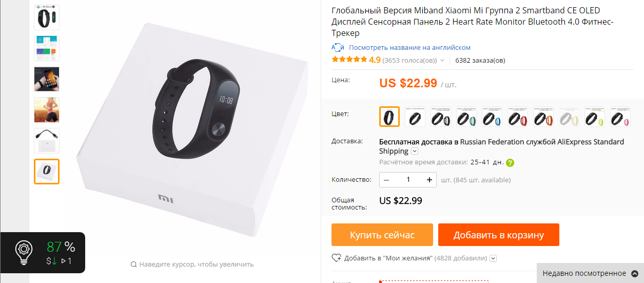Open wishlist options dropdown arrow
The width and height of the screenshot is (644, 283).
click(x=493, y=258)
